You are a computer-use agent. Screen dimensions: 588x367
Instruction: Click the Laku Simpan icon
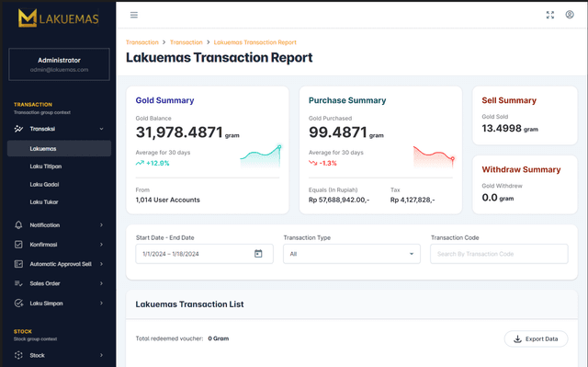(x=18, y=304)
